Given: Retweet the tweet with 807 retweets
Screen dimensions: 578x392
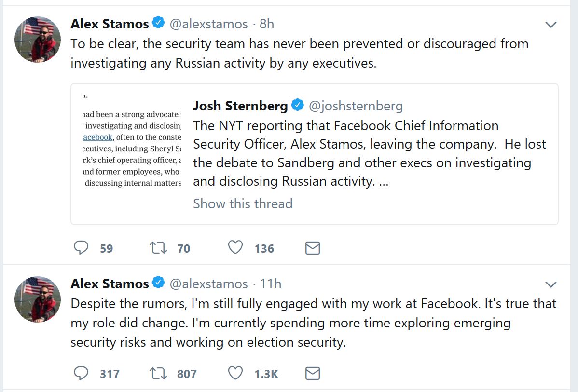Looking at the screenshot, I should (x=158, y=373).
